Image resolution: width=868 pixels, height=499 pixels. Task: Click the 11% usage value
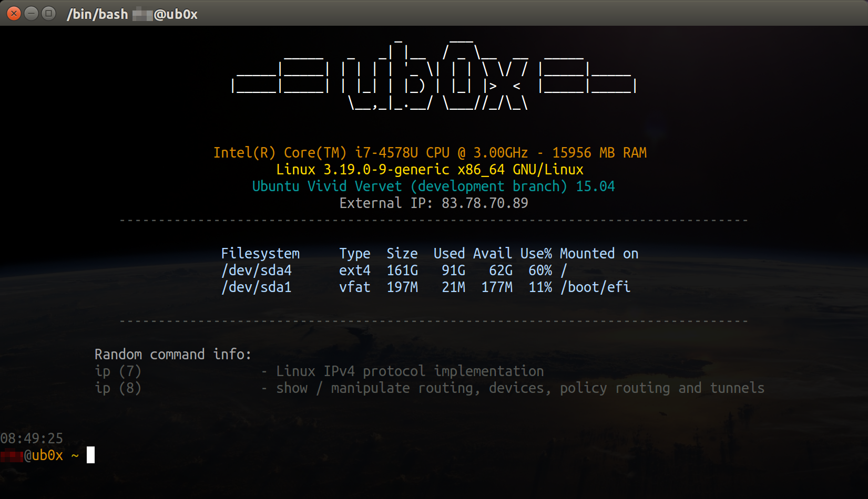pyautogui.click(x=540, y=287)
